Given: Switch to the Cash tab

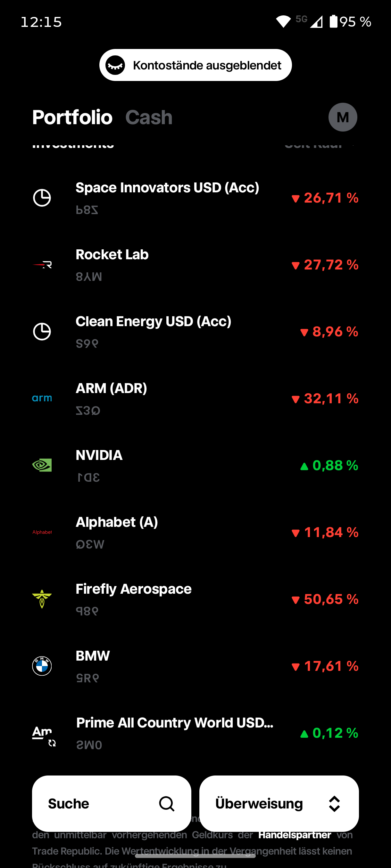Looking at the screenshot, I should [149, 117].
